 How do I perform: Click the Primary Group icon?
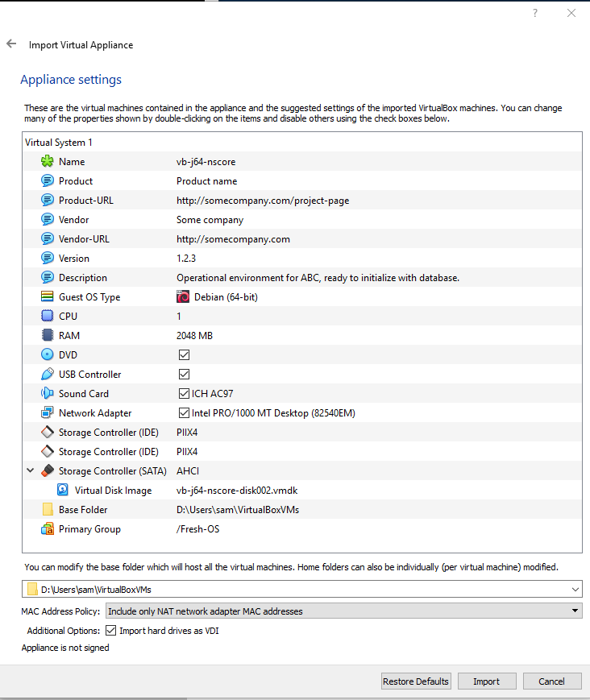48,528
